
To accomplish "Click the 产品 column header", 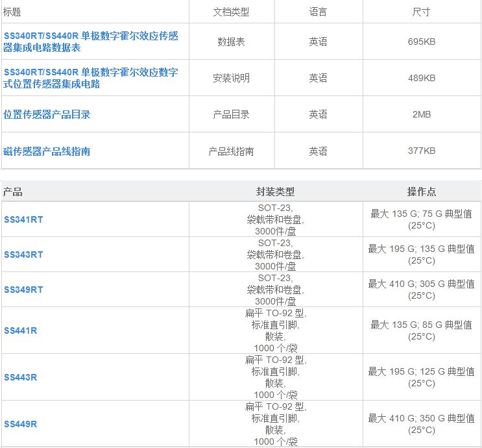I will (13, 192).
